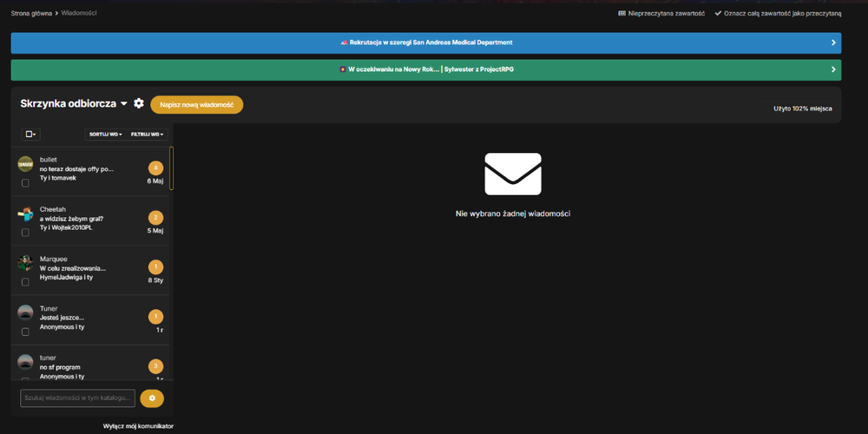Open inbox settings gear icon

(x=139, y=103)
